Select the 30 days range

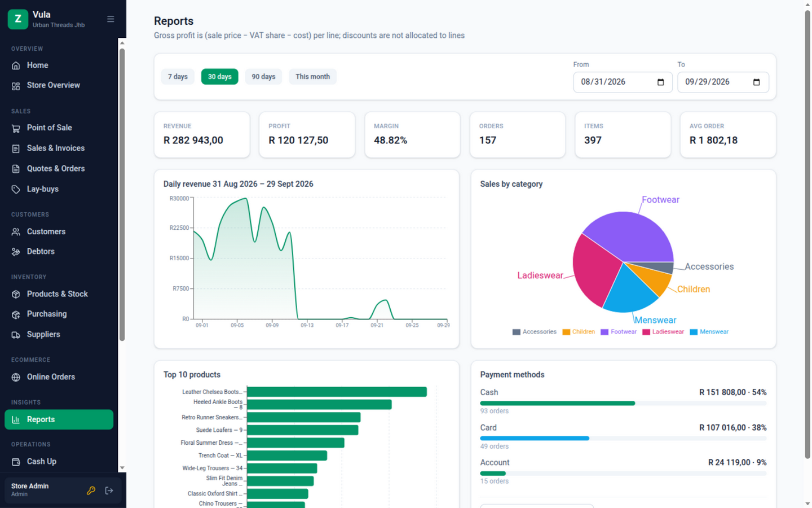tap(220, 77)
